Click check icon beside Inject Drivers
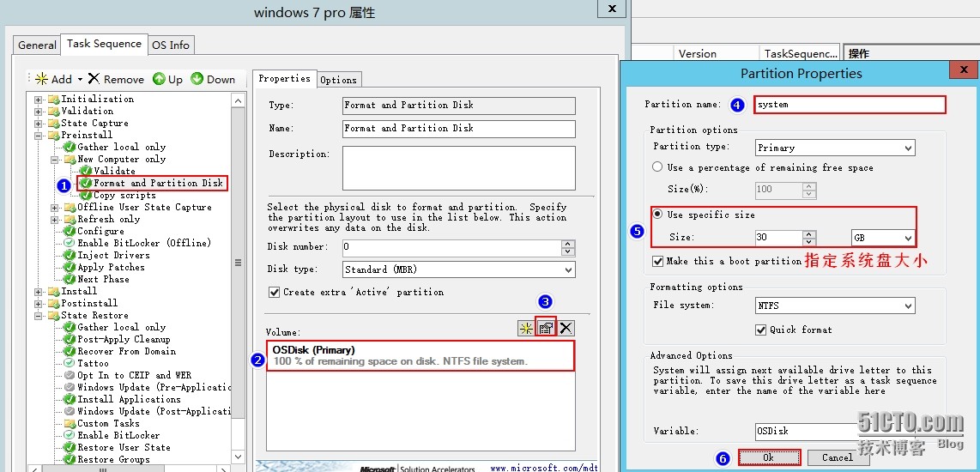 tap(70, 255)
